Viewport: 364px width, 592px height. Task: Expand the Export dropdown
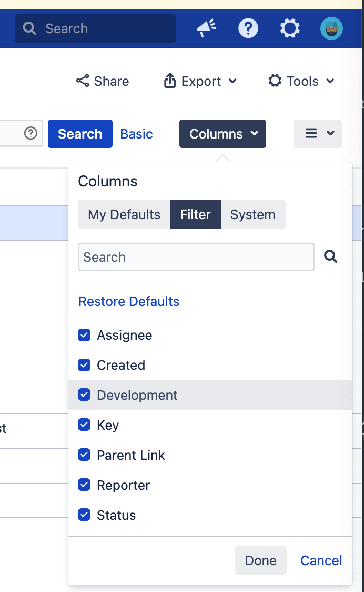coord(200,81)
